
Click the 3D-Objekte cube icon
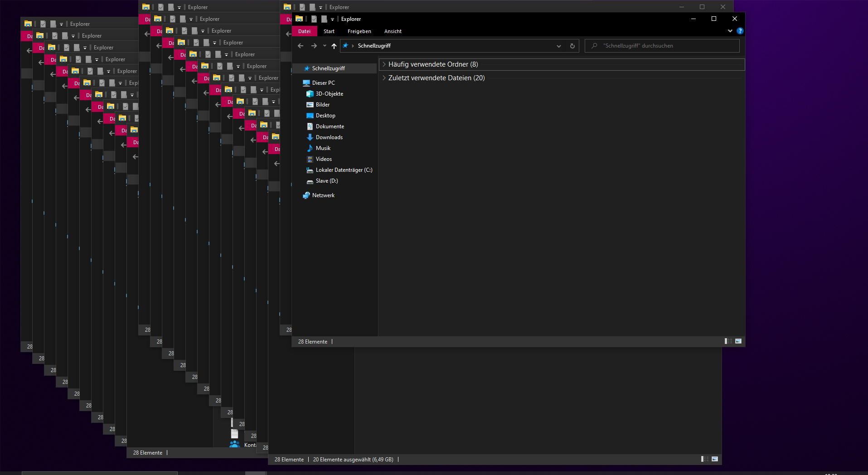click(x=310, y=94)
